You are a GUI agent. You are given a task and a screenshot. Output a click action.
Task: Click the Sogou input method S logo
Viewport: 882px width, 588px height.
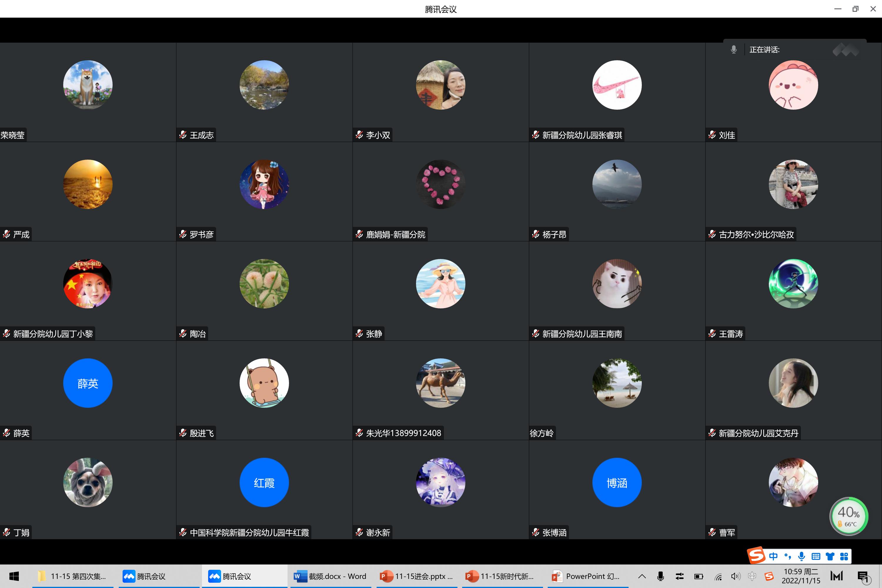coord(756,555)
